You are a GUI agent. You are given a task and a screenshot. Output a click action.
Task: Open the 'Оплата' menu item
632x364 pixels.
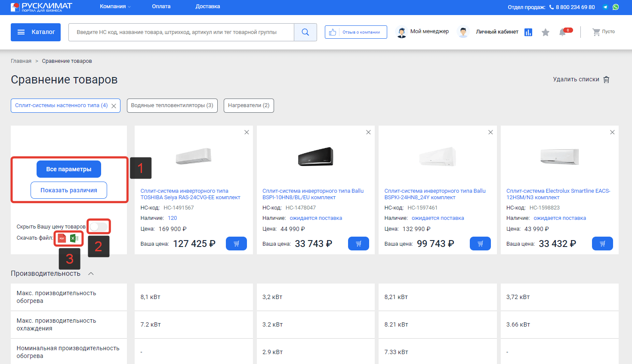point(161,6)
